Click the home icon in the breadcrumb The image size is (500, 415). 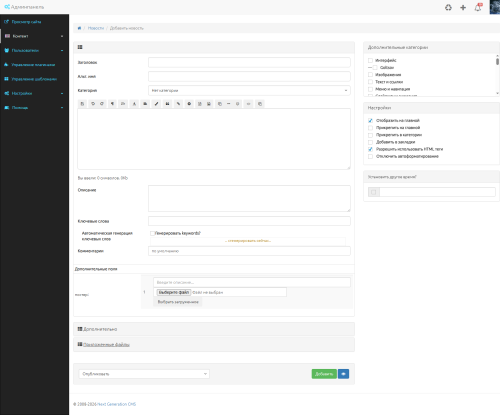click(x=79, y=28)
